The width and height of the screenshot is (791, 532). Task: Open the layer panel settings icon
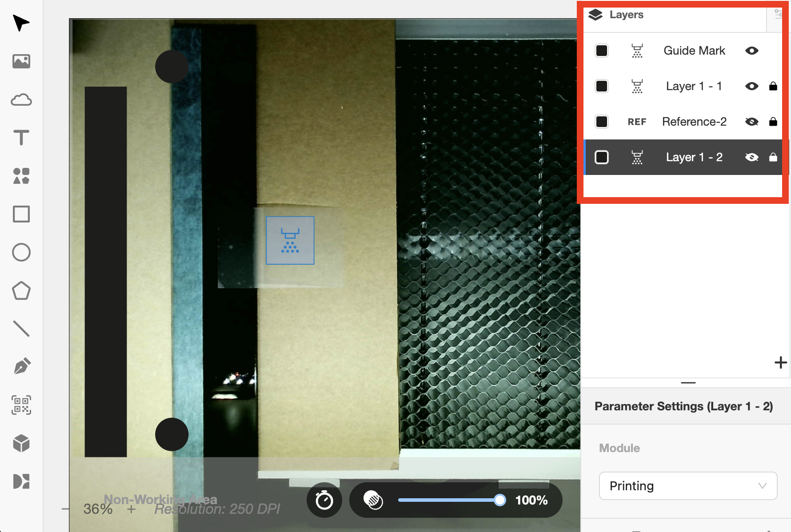coord(778,14)
